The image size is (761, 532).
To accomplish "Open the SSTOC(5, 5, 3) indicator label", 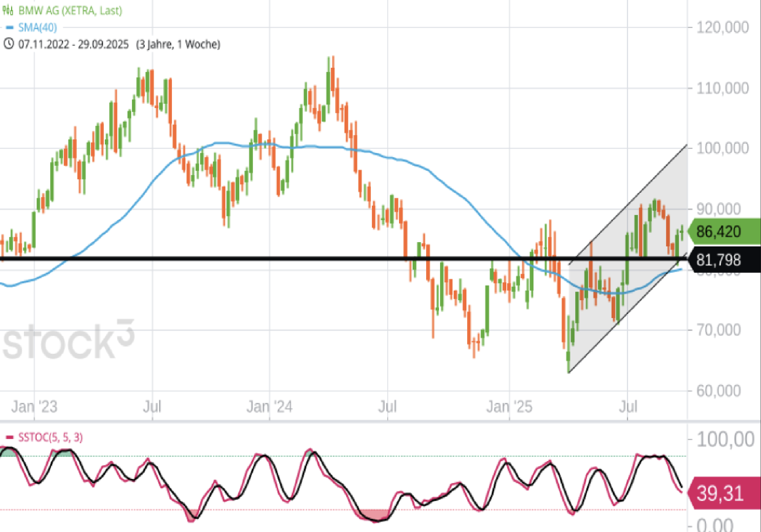I will click(x=50, y=437).
